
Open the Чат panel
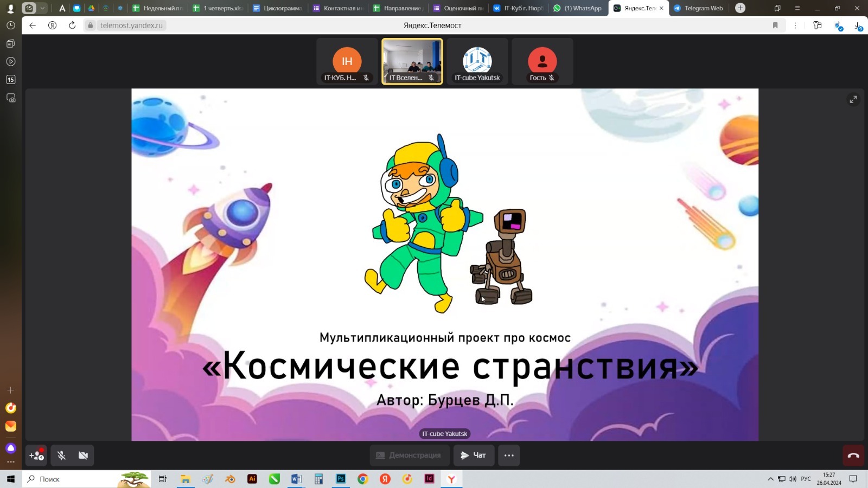coord(474,455)
